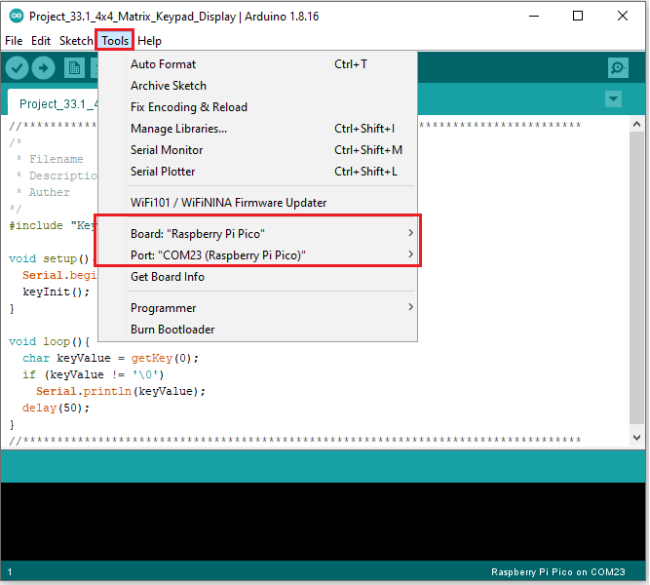
Task: Choose Auto Format from Tools menu
Action: [x=257, y=64]
